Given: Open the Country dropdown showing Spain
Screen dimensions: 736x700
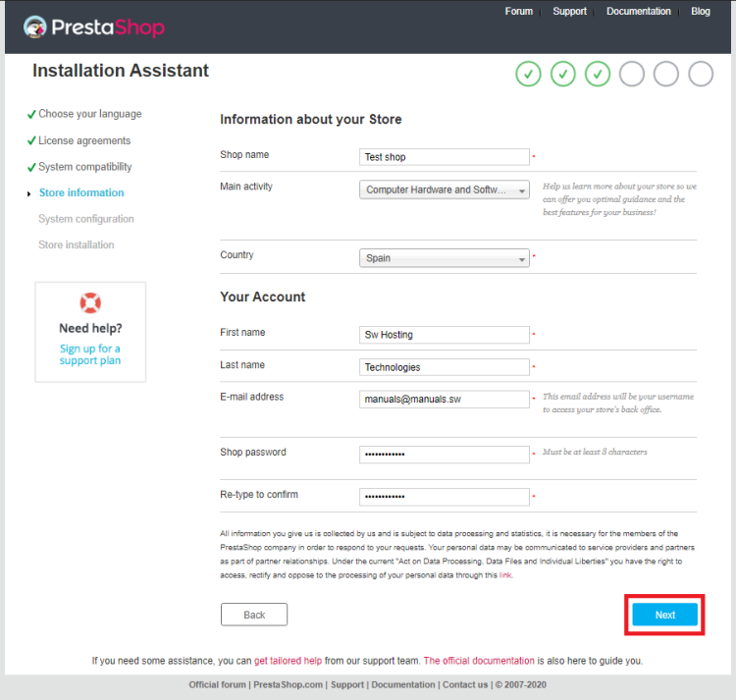Looking at the screenshot, I should click(444, 258).
